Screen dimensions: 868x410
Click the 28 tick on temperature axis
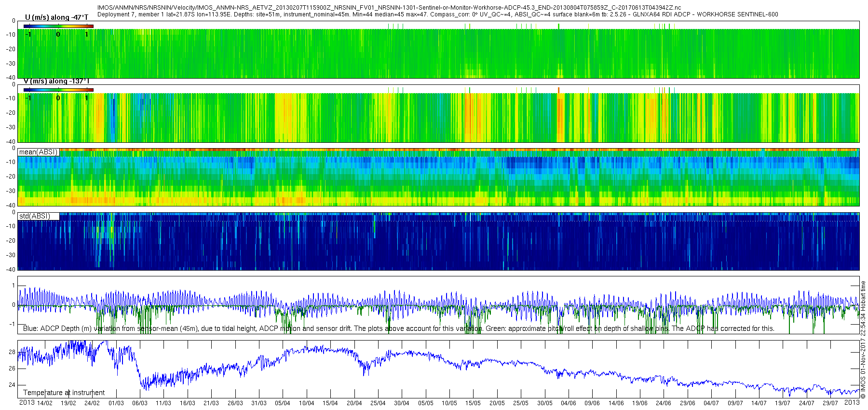(12, 352)
